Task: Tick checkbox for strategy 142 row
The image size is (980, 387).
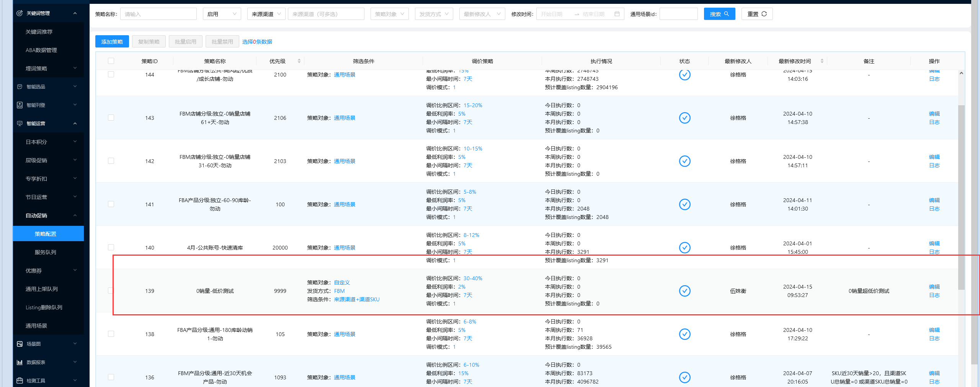Action: (x=111, y=161)
